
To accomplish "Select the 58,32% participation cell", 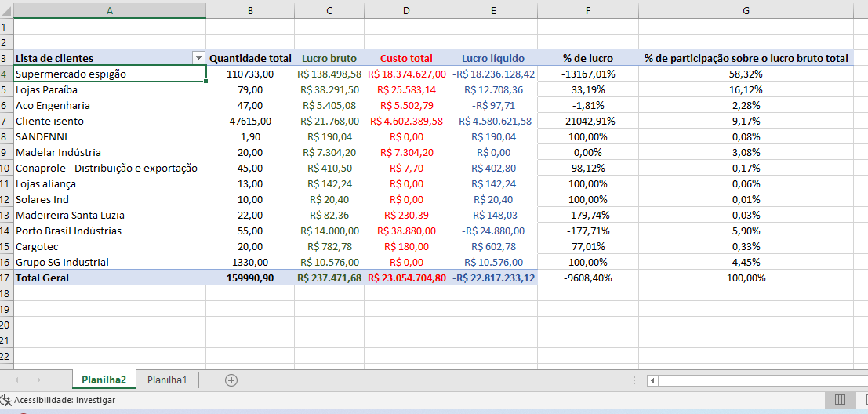I will [746, 74].
